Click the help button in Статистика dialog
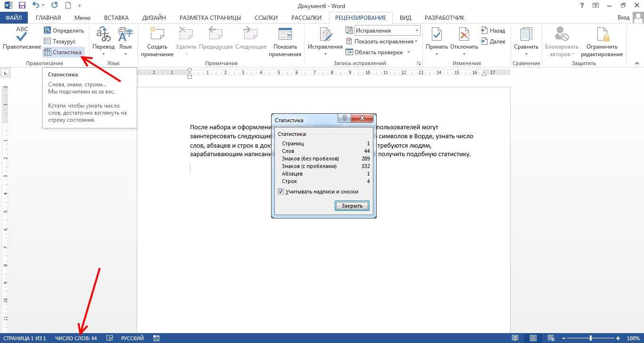Viewport: 644px width, 343px height. click(x=344, y=118)
